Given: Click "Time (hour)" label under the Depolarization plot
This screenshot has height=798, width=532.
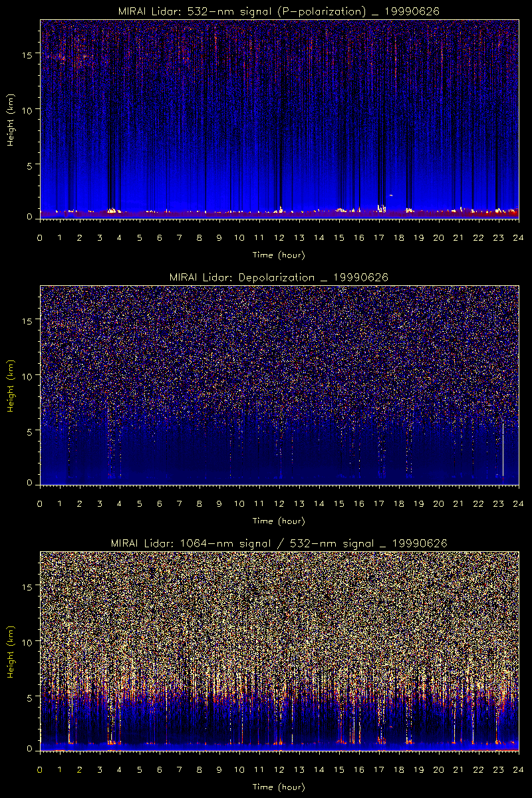Looking at the screenshot, I should tap(279, 521).
